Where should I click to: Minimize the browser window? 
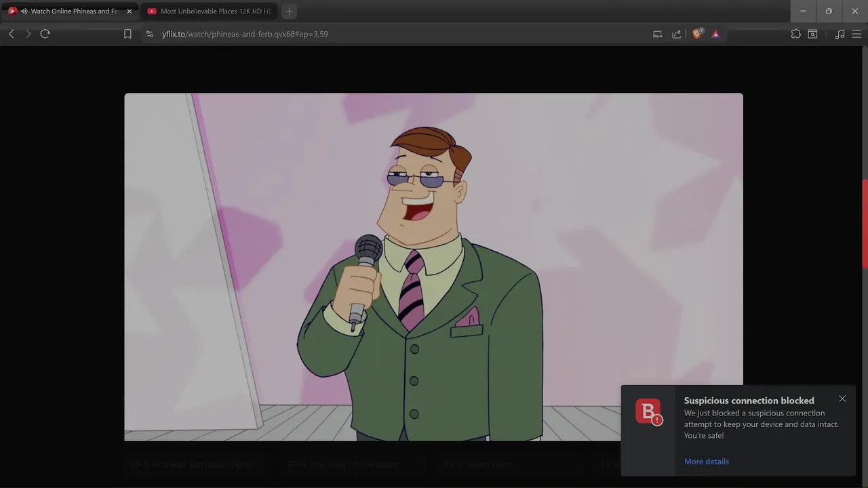click(803, 12)
